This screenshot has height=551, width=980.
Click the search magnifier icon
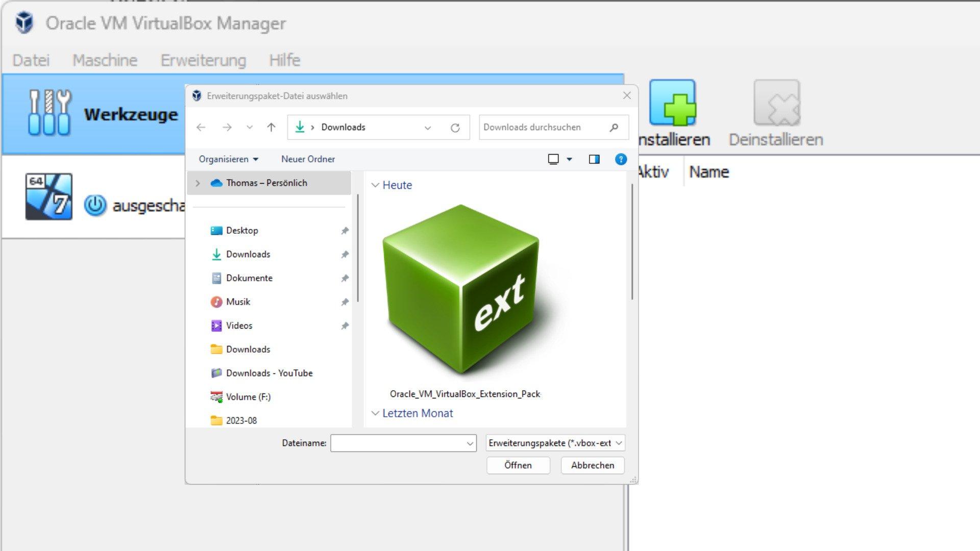[x=614, y=128]
